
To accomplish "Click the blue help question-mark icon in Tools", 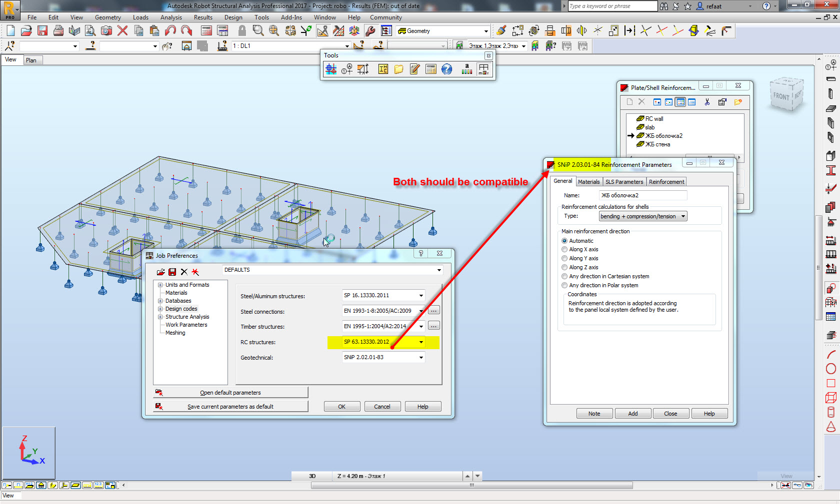I will click(x=447, y=69).
